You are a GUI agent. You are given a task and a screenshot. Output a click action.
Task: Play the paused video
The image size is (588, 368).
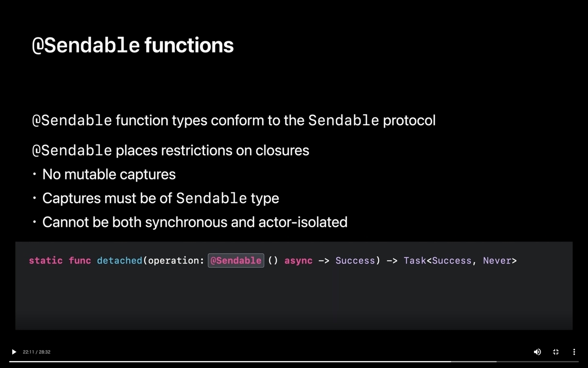pyautogui.click(x=14, y=352)
